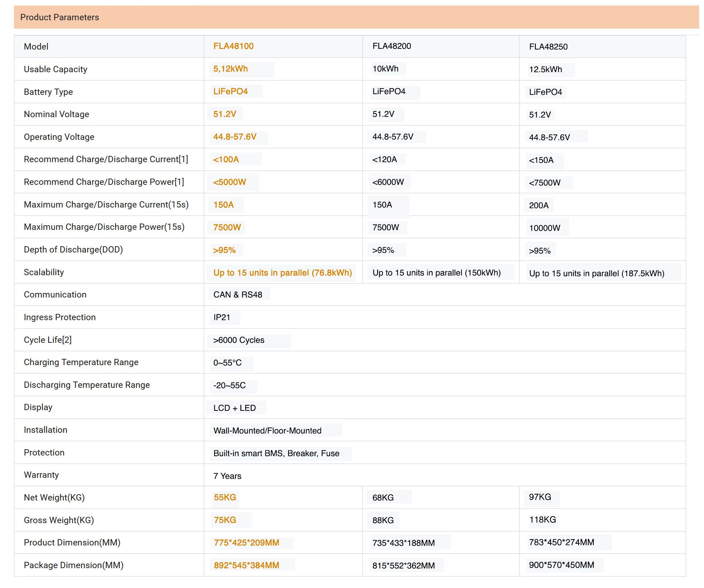Click the 900*570*450MM package dimension
The width and height of the screenshot is (704, 588).
(x=561, y=565)
